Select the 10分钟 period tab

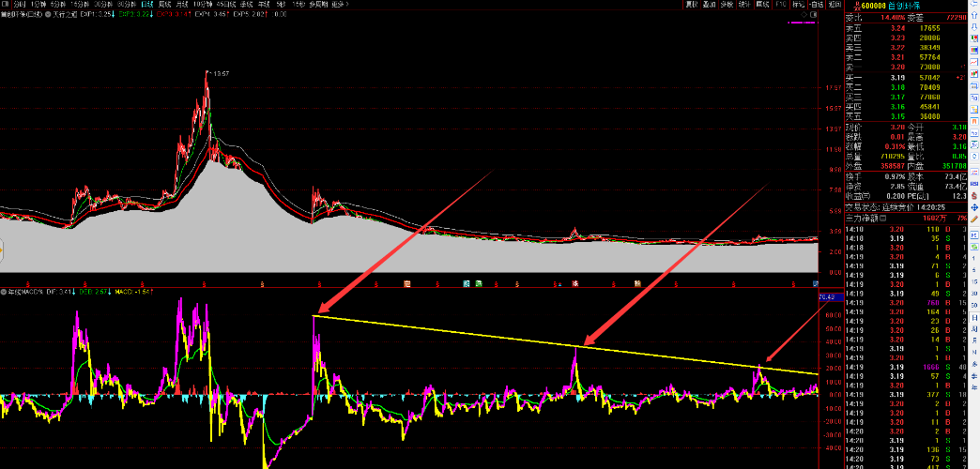pos(203,5)
